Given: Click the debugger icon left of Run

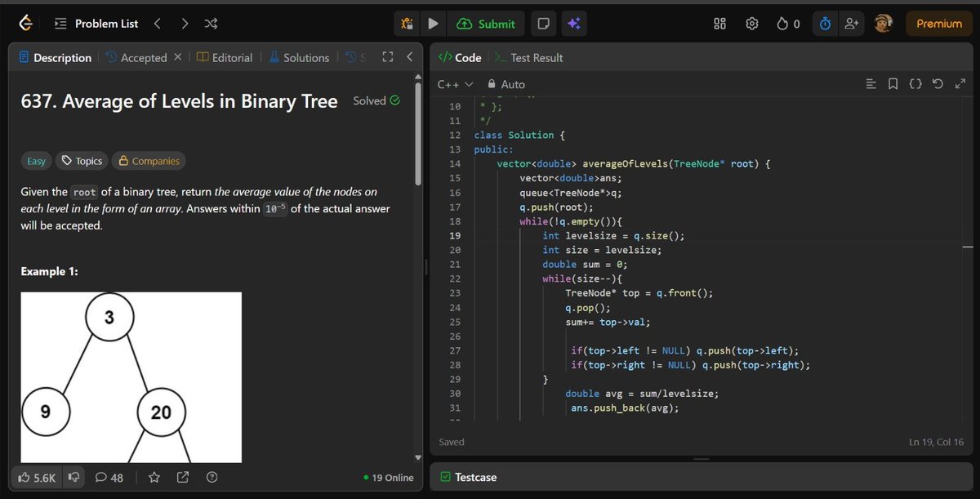Looking at the screenshot, I should click(407, 24).
